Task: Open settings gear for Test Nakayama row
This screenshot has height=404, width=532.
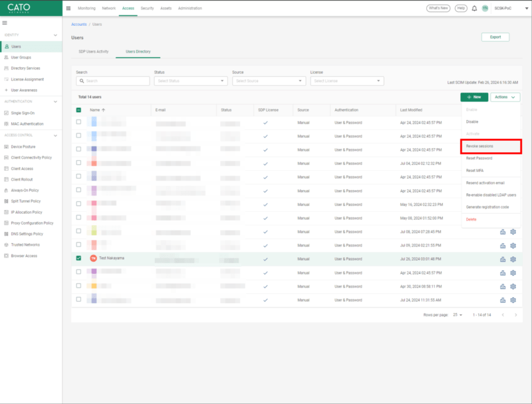Action: click(513, 258)
